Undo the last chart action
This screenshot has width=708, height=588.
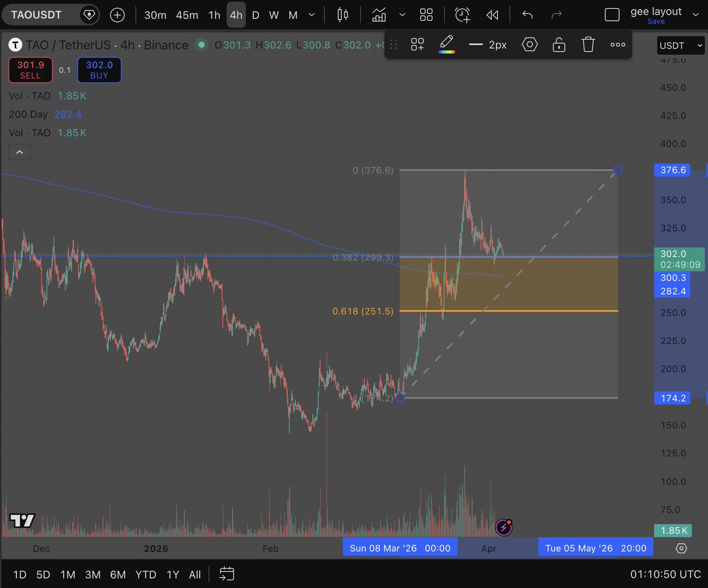(528, 15)
